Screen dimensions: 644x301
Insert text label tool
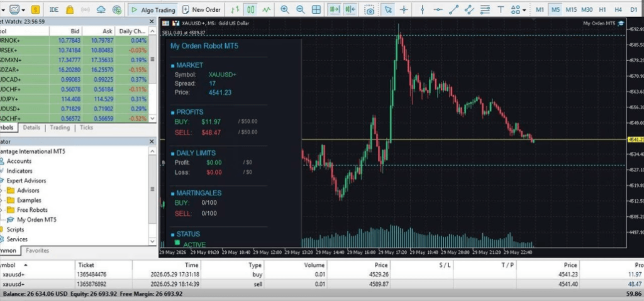click(501, 9)
